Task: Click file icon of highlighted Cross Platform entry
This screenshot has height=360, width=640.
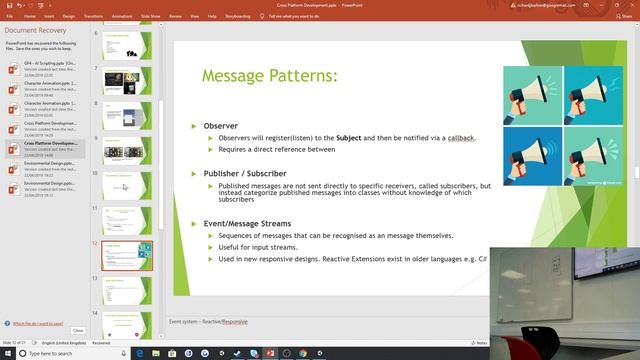Action: pos(13,149)
